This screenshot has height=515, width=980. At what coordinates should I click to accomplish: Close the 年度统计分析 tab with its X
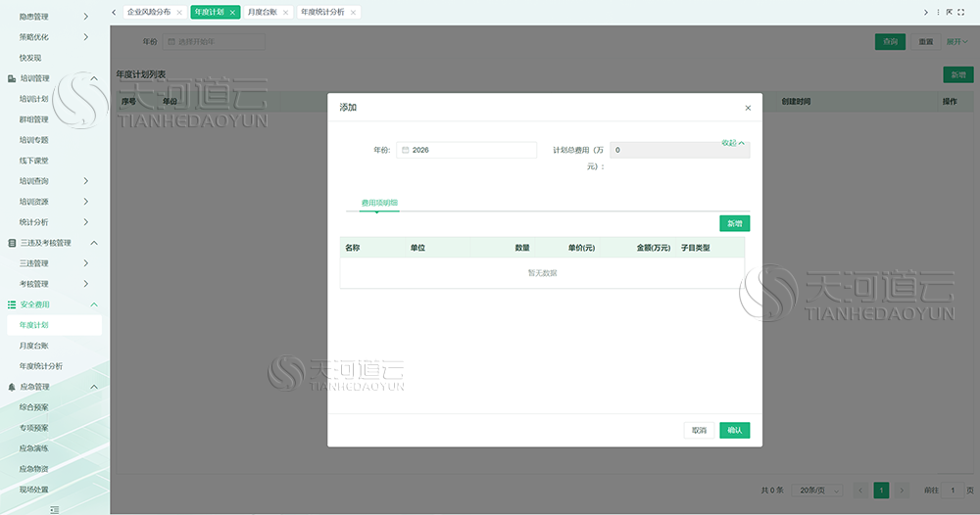tap(353, 13)
